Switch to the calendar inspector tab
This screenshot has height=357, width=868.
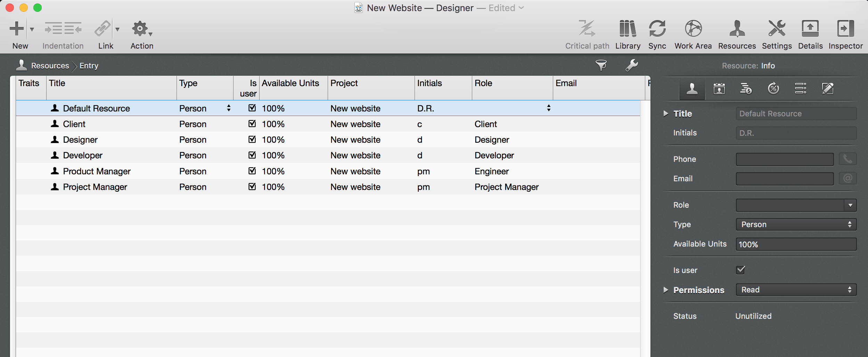coord(719,89)
